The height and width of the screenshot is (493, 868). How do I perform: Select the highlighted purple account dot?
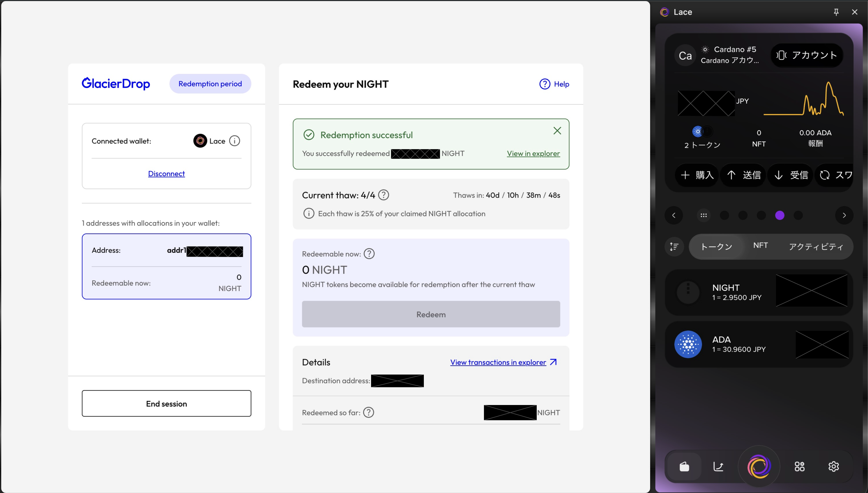(x=780, y=215)
